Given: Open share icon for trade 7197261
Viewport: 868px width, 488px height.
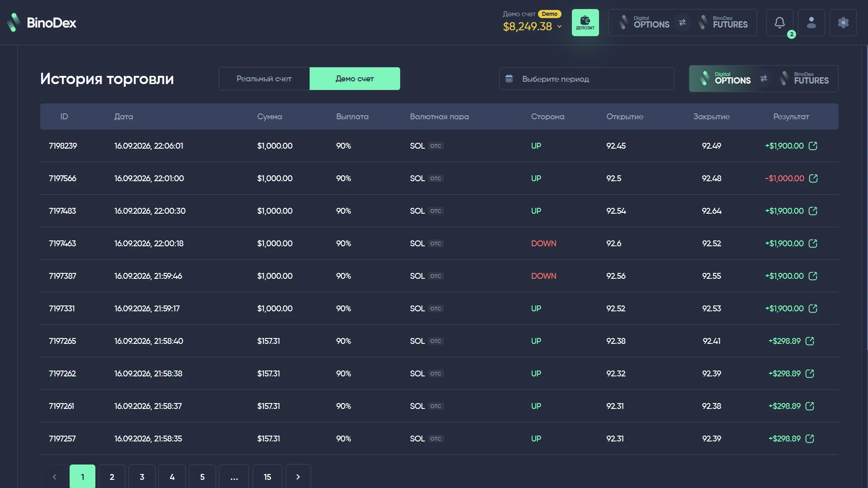Looking at the screenshot, I should 810,406.
